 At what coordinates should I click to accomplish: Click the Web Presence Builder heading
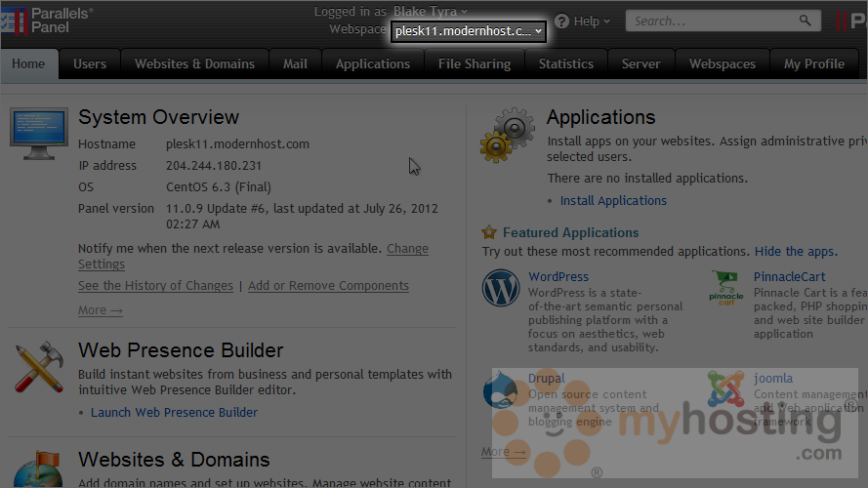pyautogui.click(x=181, y=350)
